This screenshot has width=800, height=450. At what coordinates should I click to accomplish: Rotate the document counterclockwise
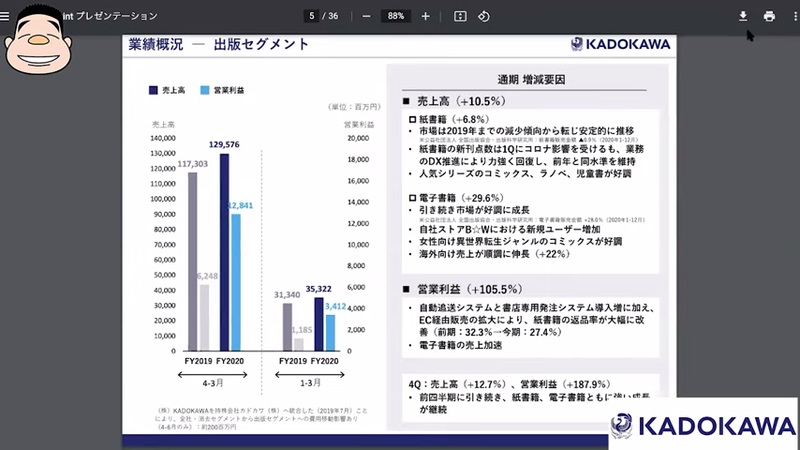tap(484, 16)
